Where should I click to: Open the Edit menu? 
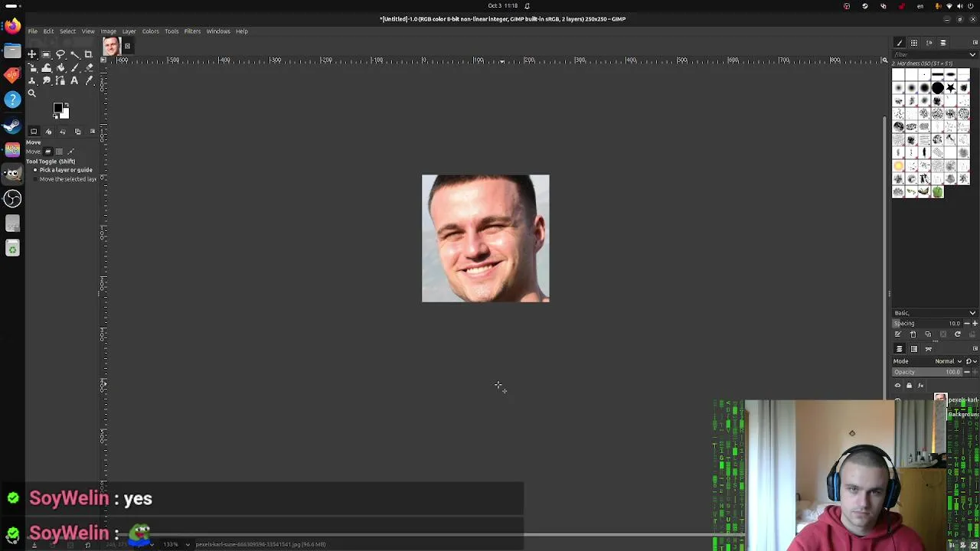(x=48, y=31)
